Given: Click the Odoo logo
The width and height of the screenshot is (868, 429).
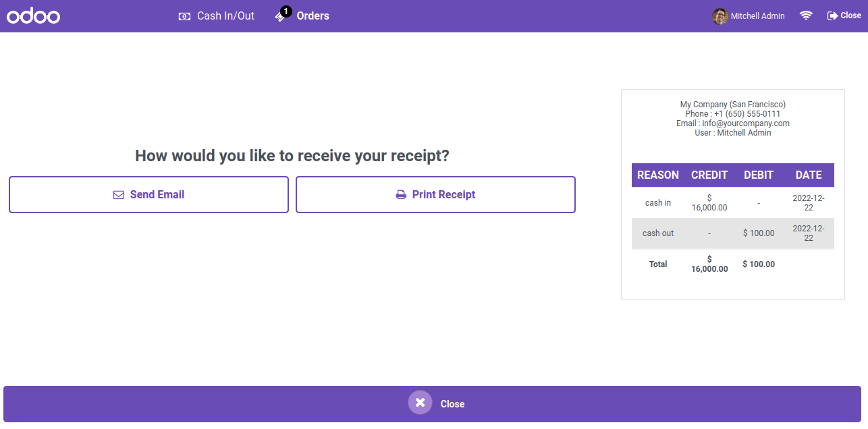Looking at the screenshot, I should 34,16.
